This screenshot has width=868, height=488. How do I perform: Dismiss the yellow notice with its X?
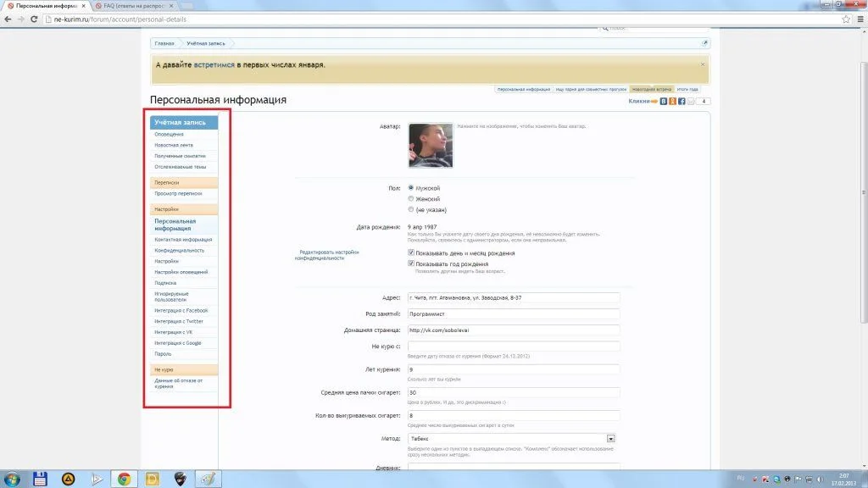click(702, 64)
